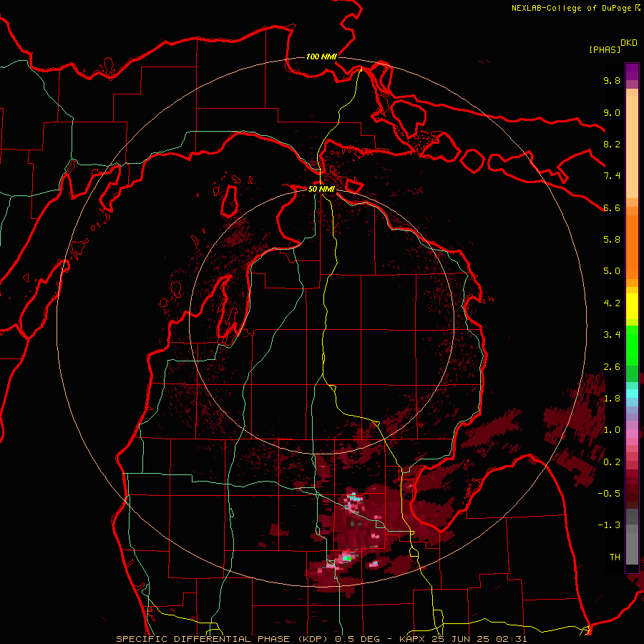Click the 6.6 value on the color scale
Viewport: 644px width, 644px height.
(612, 208)
